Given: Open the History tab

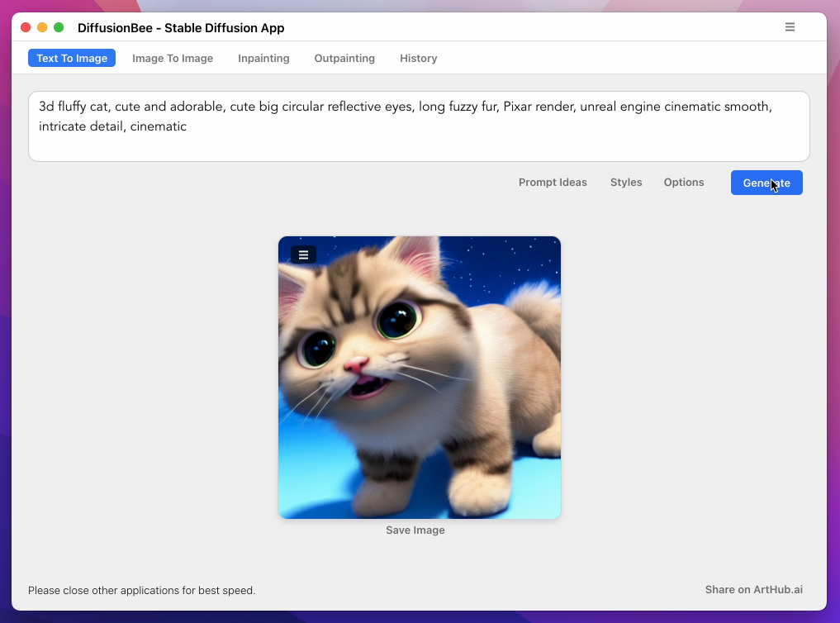Looking at the screenshot, I should coord(418,58).
